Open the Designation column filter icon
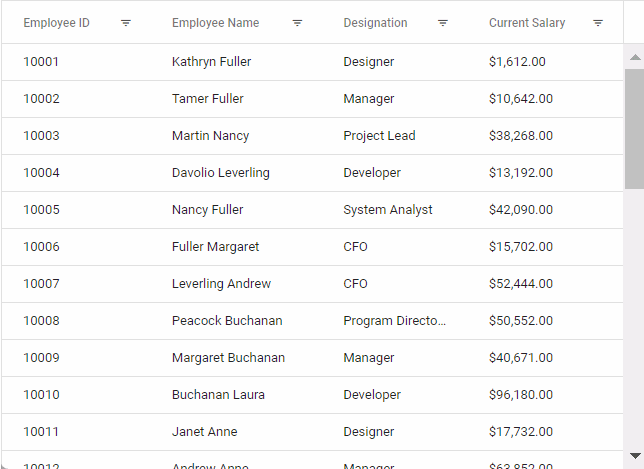Screen dimensions: 644x469 pyautogui.click(x=443, y=23)
